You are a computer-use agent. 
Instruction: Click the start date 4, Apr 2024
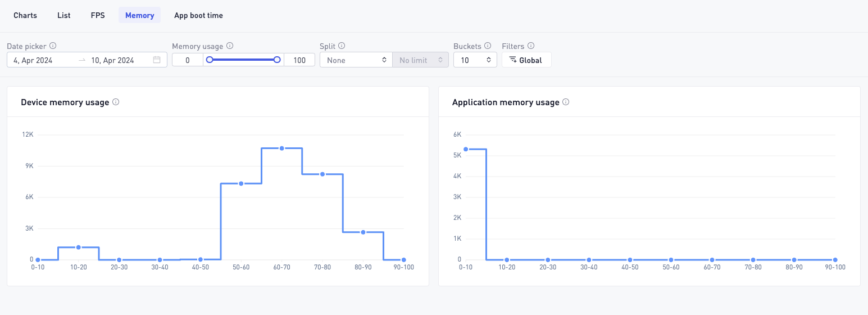pyautogui.click(x=33, y=60)
